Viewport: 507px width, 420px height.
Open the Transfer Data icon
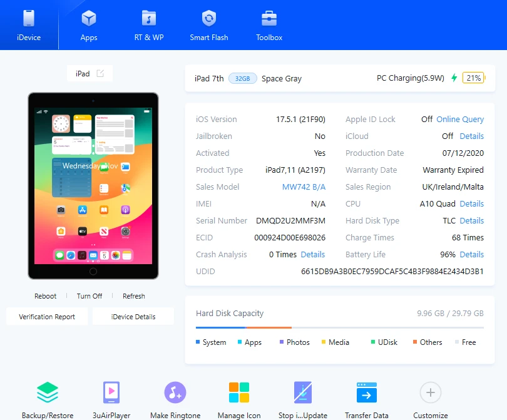[367, 392]
